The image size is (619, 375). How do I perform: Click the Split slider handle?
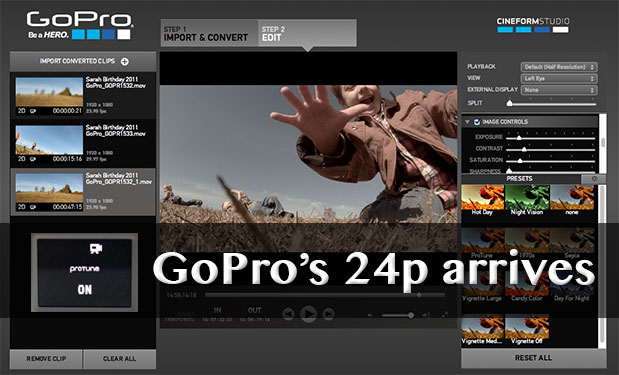(510, 103)
